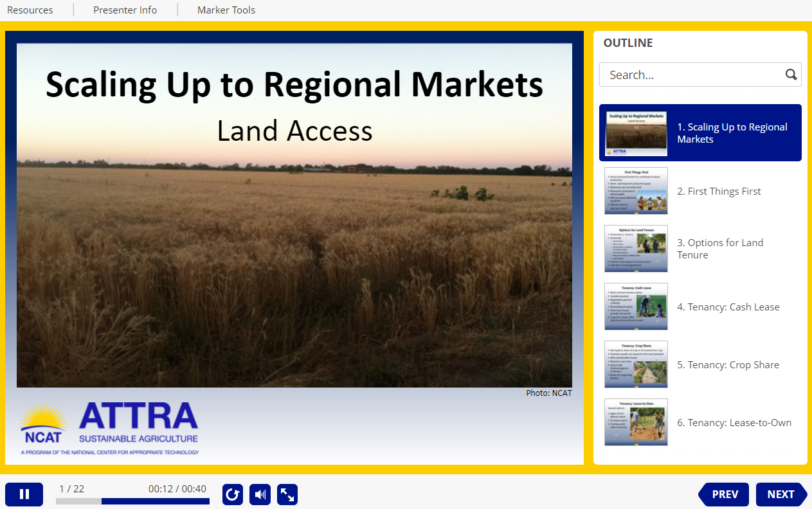Toggle fullscreen mode icon

click(x=287, y=494)
